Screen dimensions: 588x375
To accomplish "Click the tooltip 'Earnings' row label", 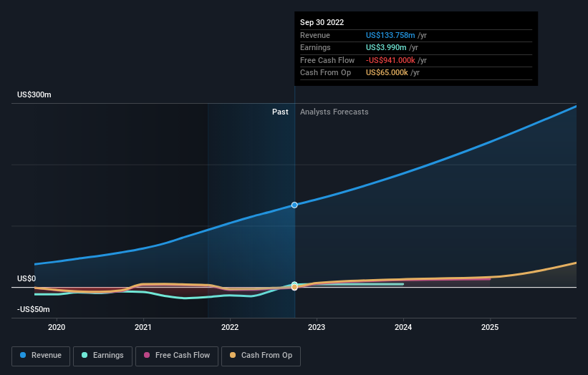I will (x=315, y=47).
